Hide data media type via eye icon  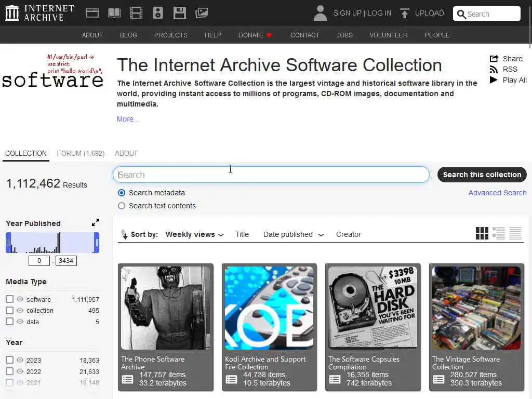pyautogui.click(x=20, y=321)
